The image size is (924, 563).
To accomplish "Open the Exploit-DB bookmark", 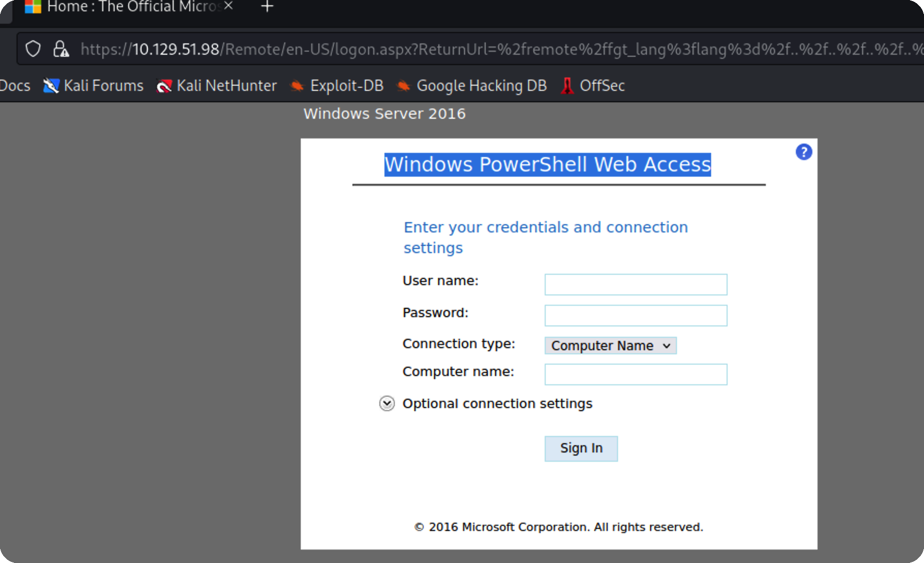I will tap(337, 85).
